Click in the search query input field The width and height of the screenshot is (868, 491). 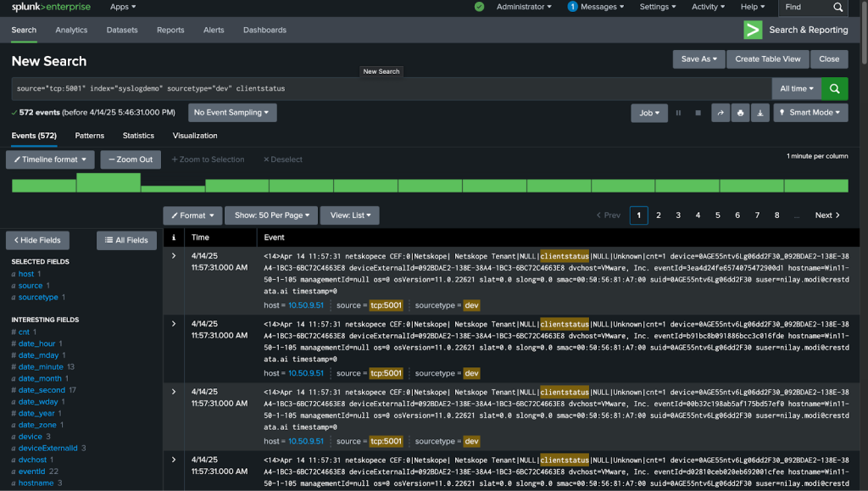[x=392, y=88]
